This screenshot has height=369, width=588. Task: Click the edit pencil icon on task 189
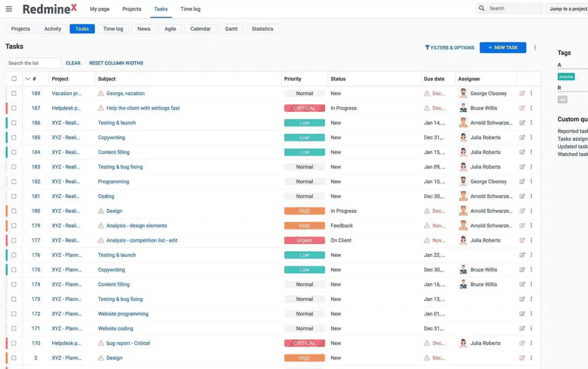coord(522,93)
